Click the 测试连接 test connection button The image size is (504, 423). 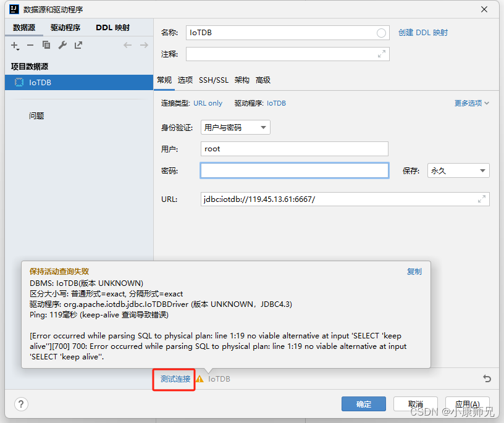[174, 380]
